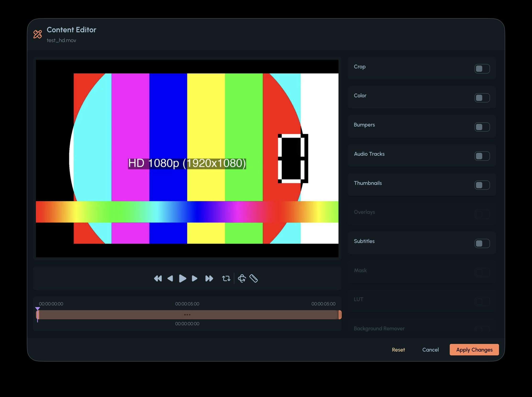Screen dimensions: 532x397
Task: Turn on the Subtitles switch
Action: pos(482,243)
